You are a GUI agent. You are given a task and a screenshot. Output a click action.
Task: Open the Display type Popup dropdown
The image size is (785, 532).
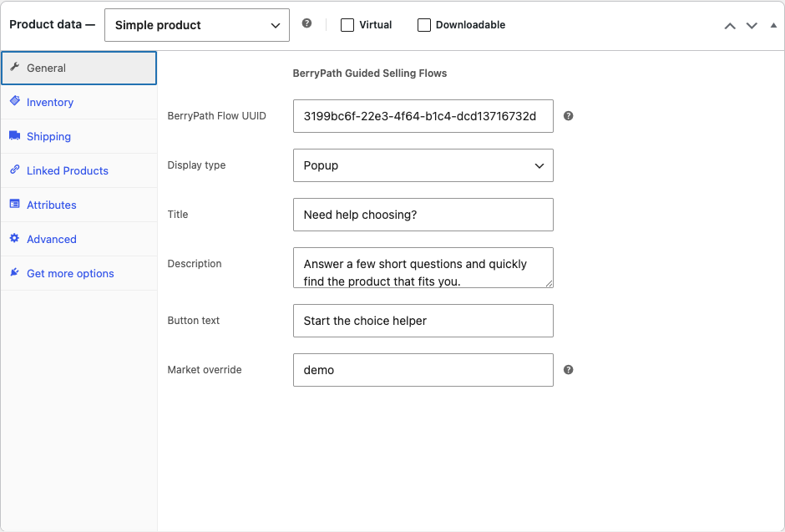coord(423,165)
